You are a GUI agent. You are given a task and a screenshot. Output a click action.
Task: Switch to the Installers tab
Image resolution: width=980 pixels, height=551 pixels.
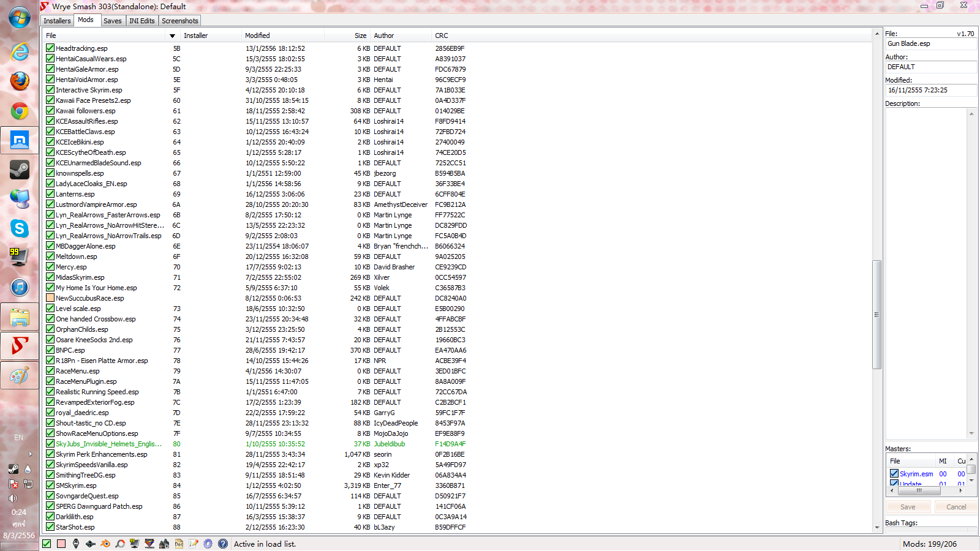[57, 21]
